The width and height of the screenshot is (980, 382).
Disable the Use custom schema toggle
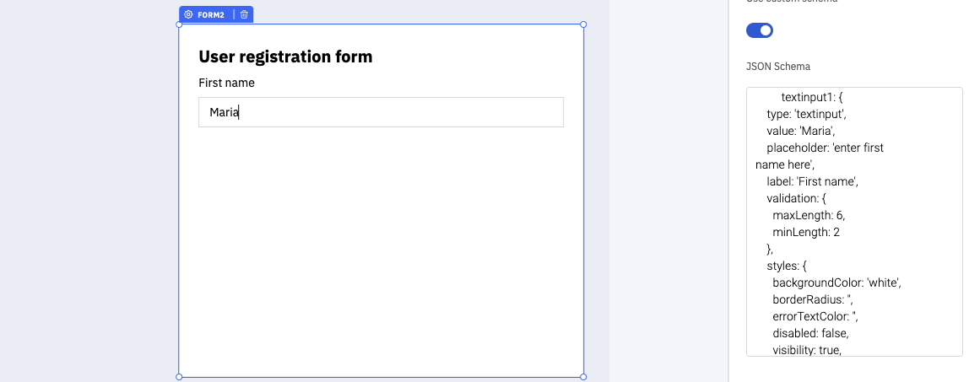760,30
